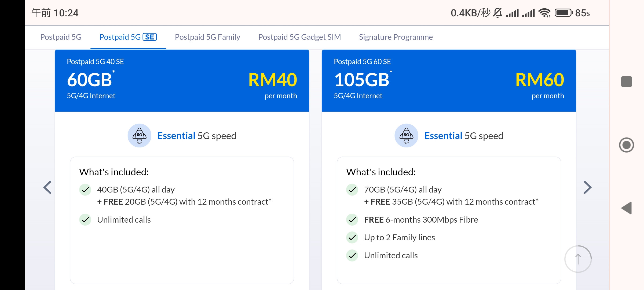644x290 pixels.
Task: Tap the Android back triangle button
Action: pos(627,208)
